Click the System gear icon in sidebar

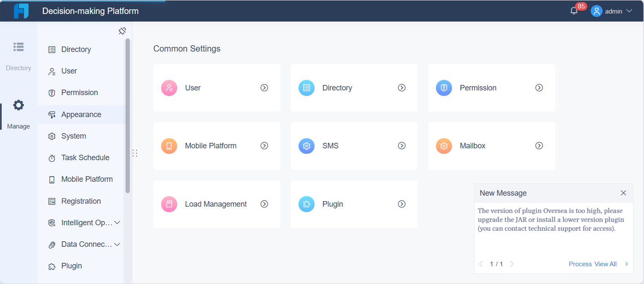[x=52, y=137]
